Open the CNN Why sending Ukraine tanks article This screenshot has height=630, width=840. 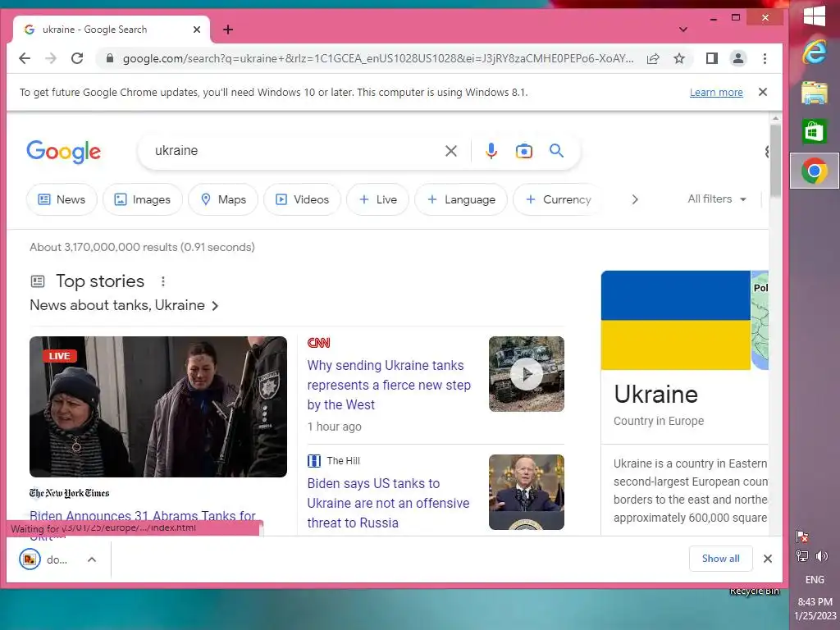tap(389, 385)
